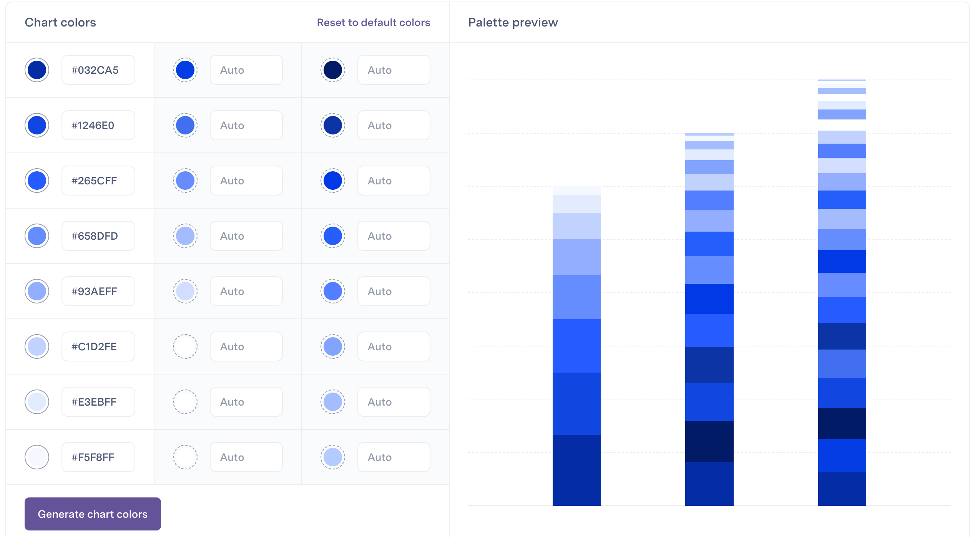Edit the #F5F8FF hex code field
The height and width of the screenshot is (537, 980).
pos(98,457)
